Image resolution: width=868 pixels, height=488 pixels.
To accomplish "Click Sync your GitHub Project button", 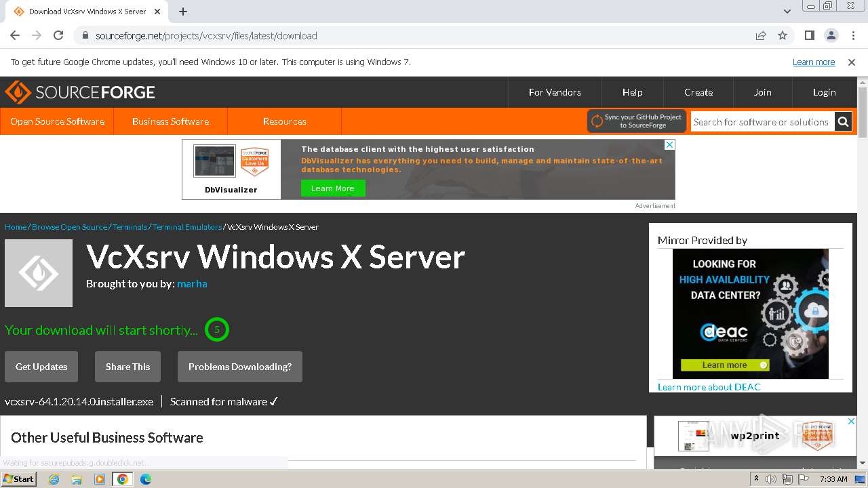I will (x=637, y=121).
